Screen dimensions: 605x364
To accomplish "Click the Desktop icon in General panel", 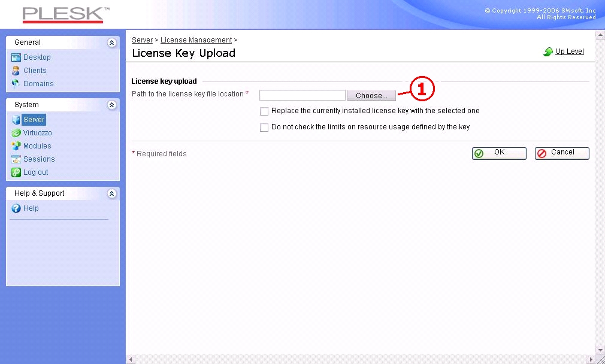I will tap(16, 57).
